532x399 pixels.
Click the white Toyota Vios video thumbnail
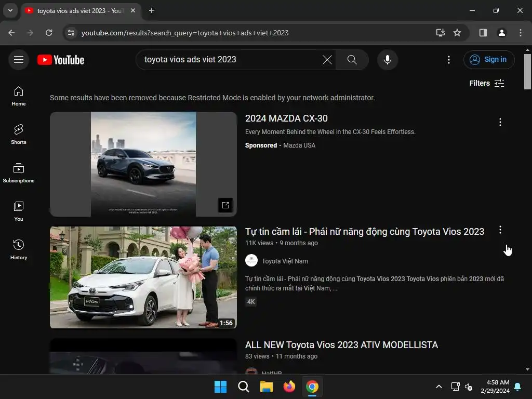point(143,277)
